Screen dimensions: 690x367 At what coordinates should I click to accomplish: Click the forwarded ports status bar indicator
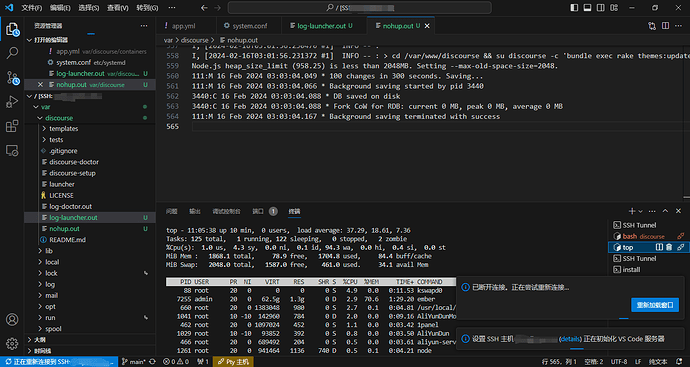[203, 362]
